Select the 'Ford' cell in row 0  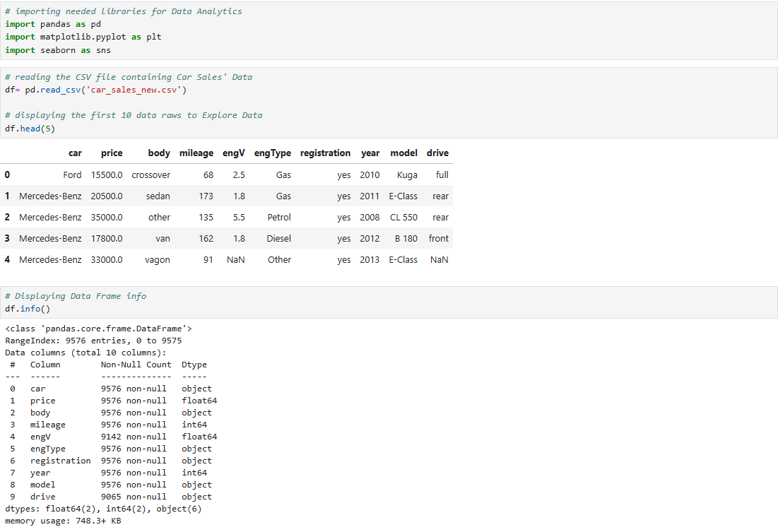[x=72, y=175]
